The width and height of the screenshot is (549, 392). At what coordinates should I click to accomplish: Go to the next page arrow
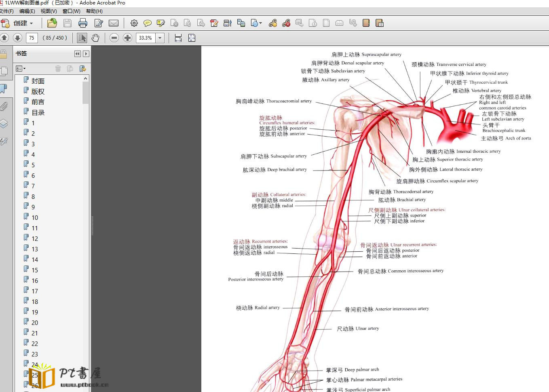point(17,38)
